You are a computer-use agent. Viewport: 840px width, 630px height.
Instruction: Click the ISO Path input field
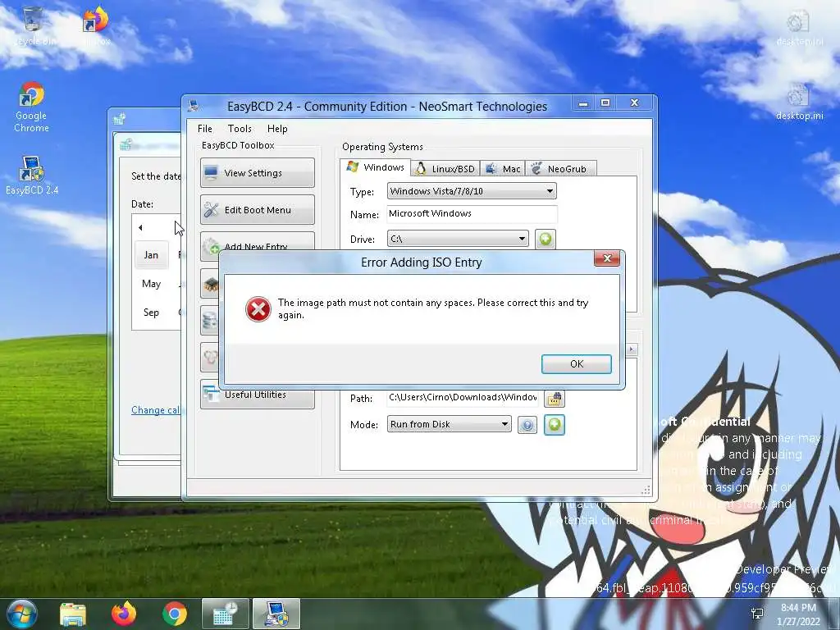coord(463,398)
